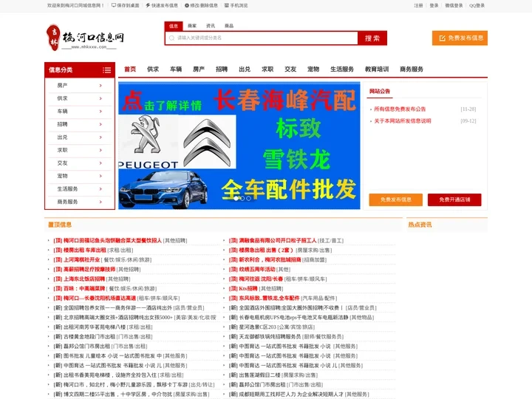This screenshot has width=532, height=399.
Task: Click the magnifier icon in the search box
Action: coord(171,38)
